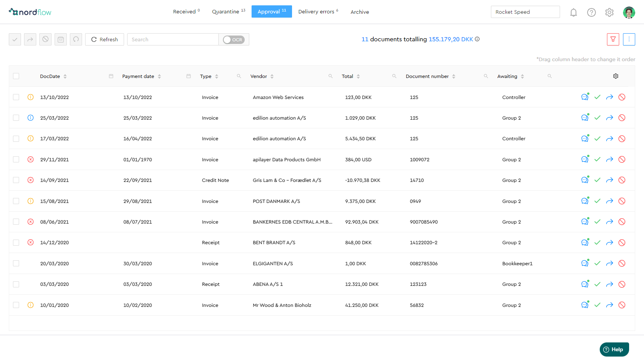Open column settings gear in the table header
644x360 pixels.
(x=616, y=76)
